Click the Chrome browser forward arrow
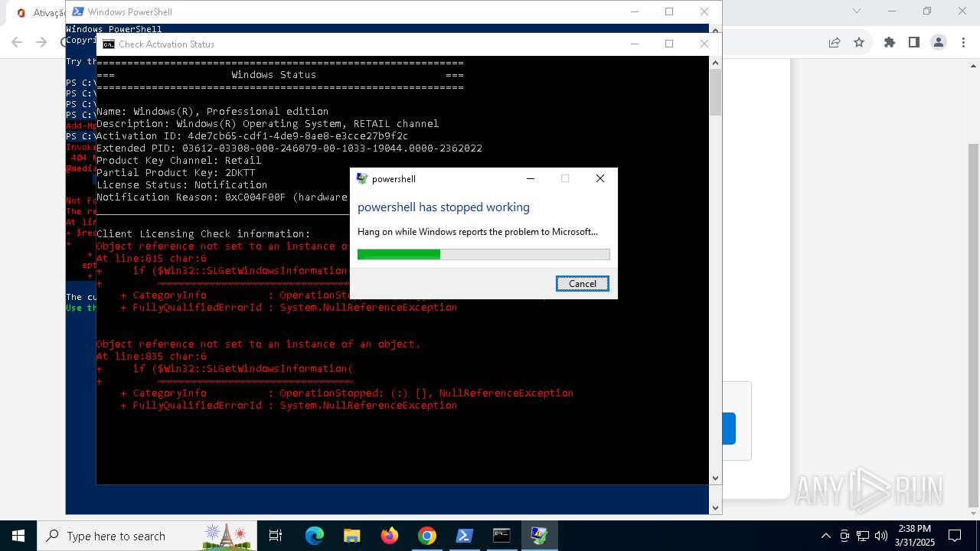The image size is (980, 551). (41, 42)
